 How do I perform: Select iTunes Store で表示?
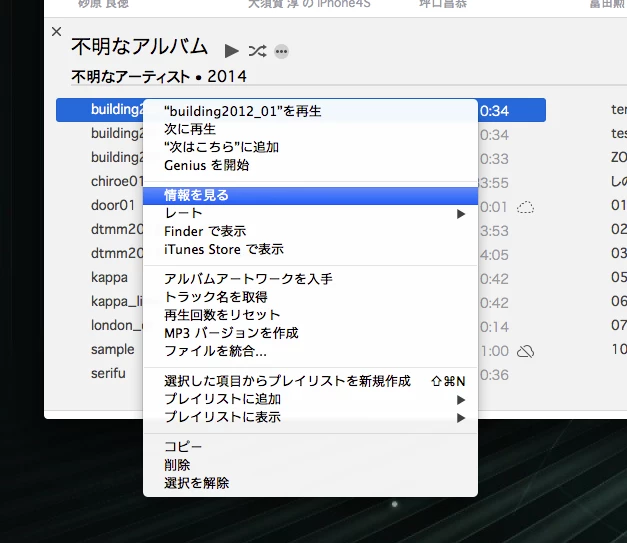[x=310, y=249]
